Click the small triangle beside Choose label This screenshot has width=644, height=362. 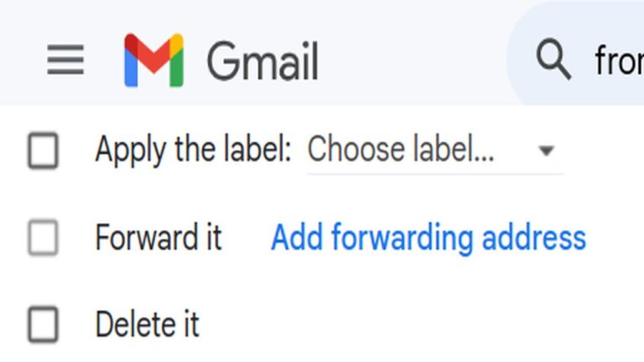point(546,151)
